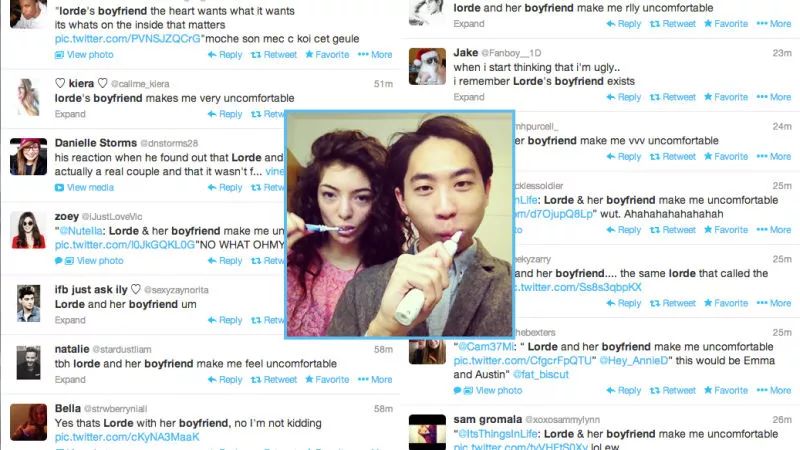Reply to kiera's tweet
The width and height of the screenshot is (800, 450).
pyautogui.click(x=224, y=114)
